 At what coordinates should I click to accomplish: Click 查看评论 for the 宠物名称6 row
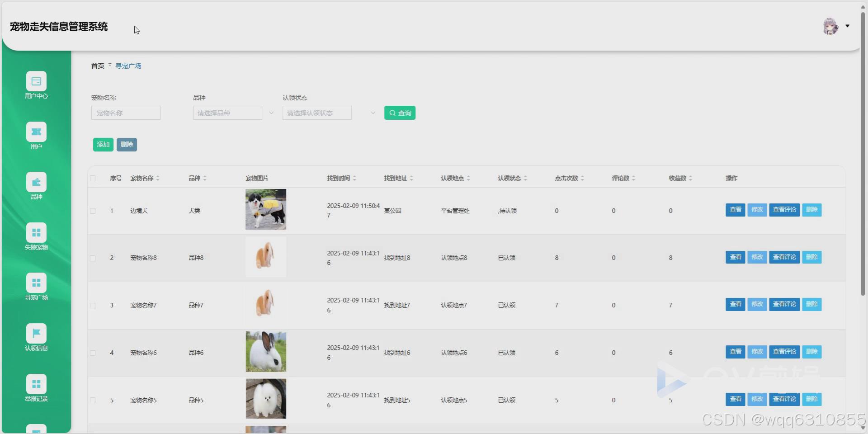point(784,352)
